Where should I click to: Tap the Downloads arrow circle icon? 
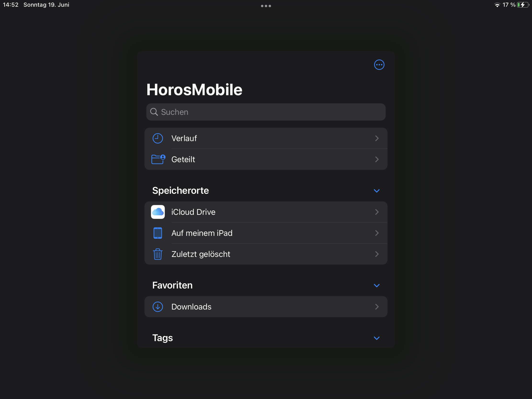coord(158,307)
